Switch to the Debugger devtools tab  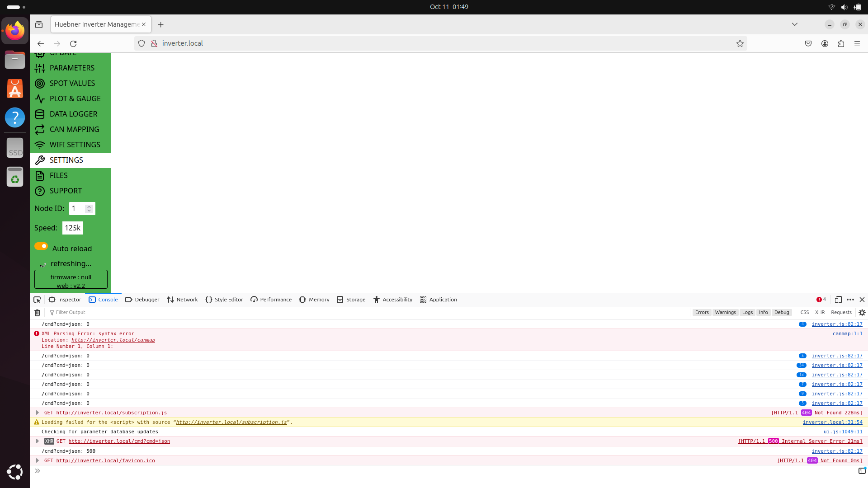click(x=142, y=300)
